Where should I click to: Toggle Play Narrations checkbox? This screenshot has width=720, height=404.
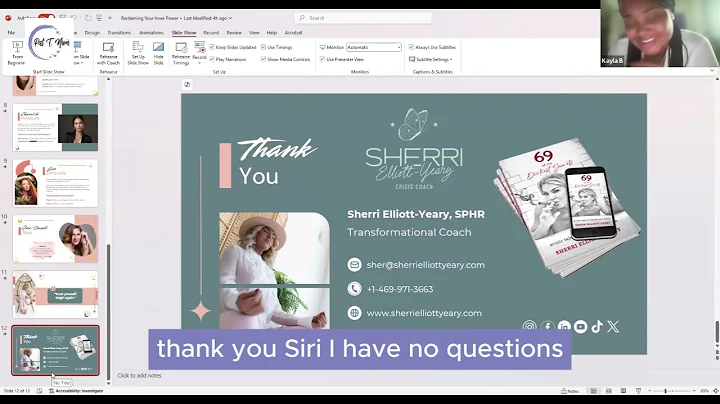point(212,59)
